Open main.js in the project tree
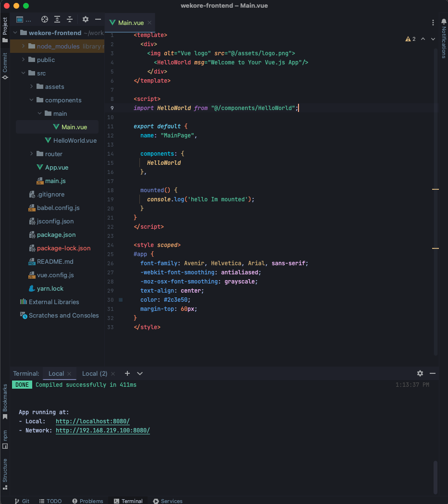The width and height of the screenshot is (448, 504). coord(51,181)
